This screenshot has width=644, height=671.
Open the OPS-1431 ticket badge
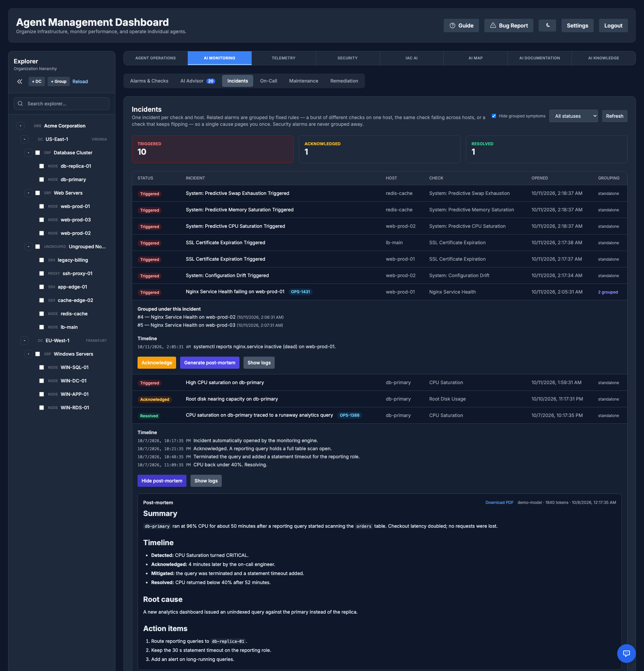(x=300, y=292)
